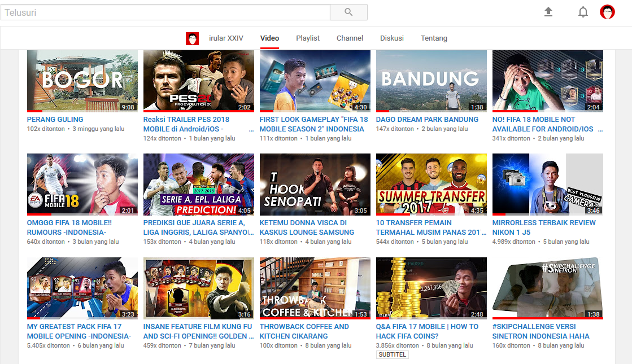This screenshot has height=364, width=632.
Task: Click "7 bulan yang lalu" upload date
Action: 212,345
